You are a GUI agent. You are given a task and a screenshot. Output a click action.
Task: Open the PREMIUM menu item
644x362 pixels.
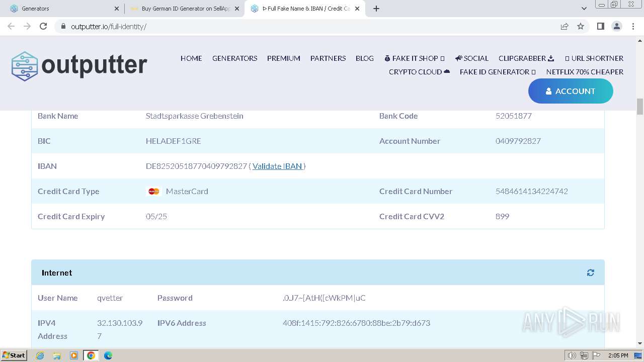(x=284, y=58)
